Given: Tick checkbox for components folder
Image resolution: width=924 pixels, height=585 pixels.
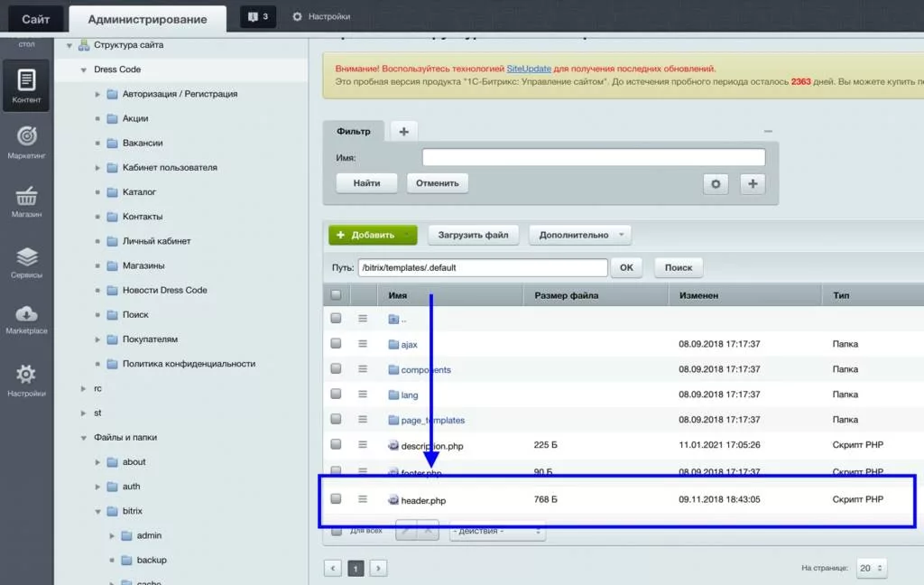Looking at the screenshot, I should (336, 368).
